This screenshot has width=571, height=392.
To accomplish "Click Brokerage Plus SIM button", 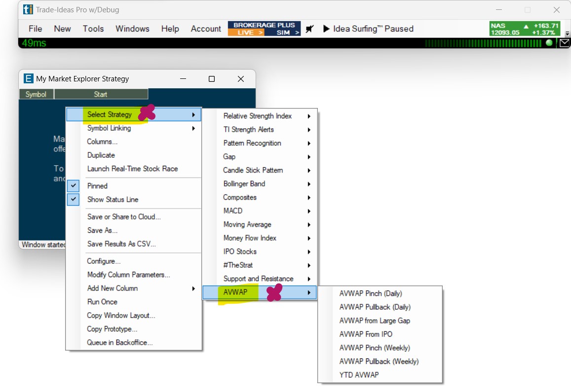I will [283, 33].
